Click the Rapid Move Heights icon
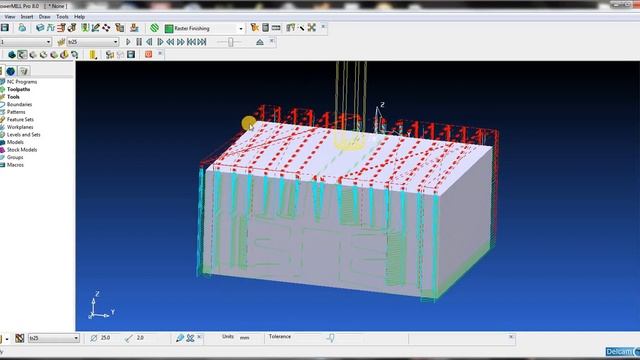This screenshot has width=640, height=360. [x=61, y=28]
